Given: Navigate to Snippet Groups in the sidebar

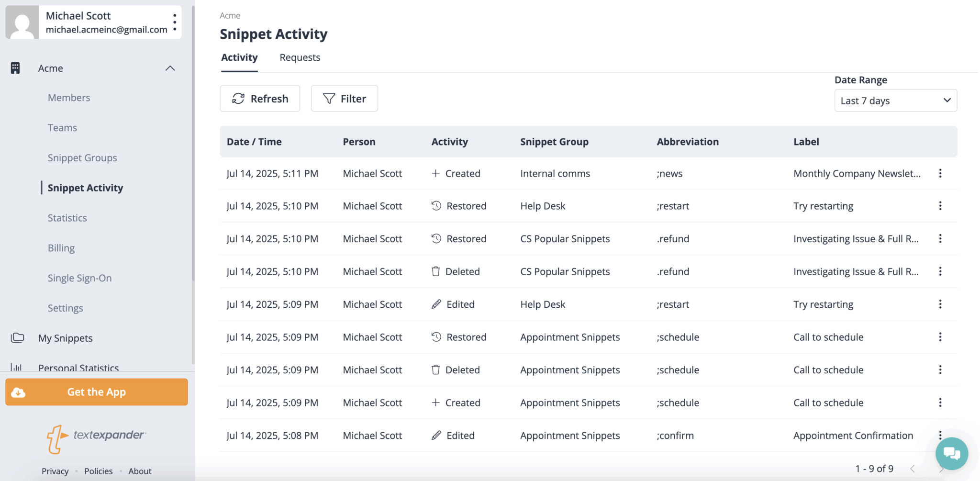Looking at the screenshot, I should click(82, 158).
